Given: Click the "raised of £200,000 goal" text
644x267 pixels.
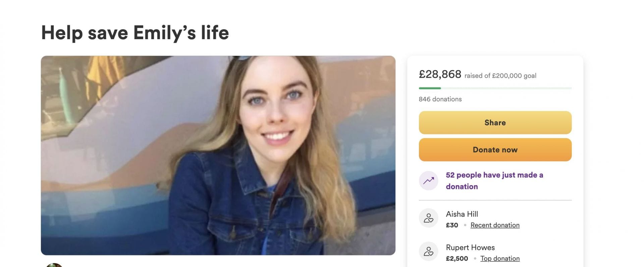Looking at the screenshot, I should click(x=500, y=76).
